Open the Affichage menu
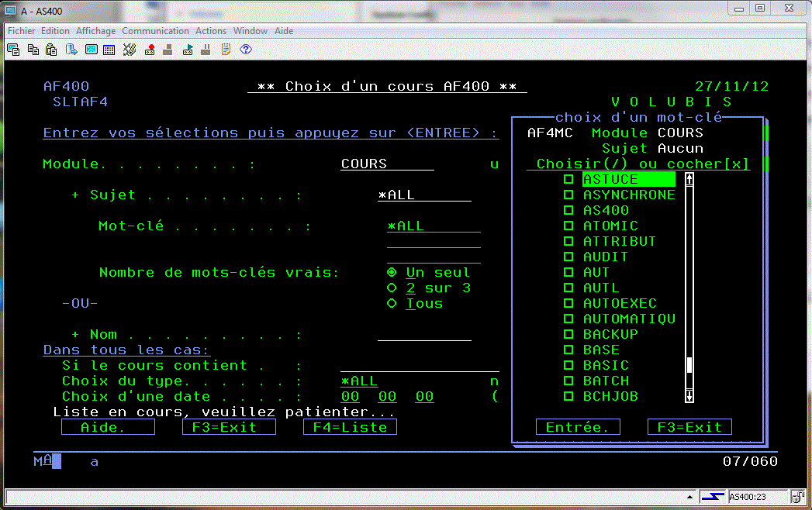Viewport: 812px width, 510px height. click(x=95, y=31)
